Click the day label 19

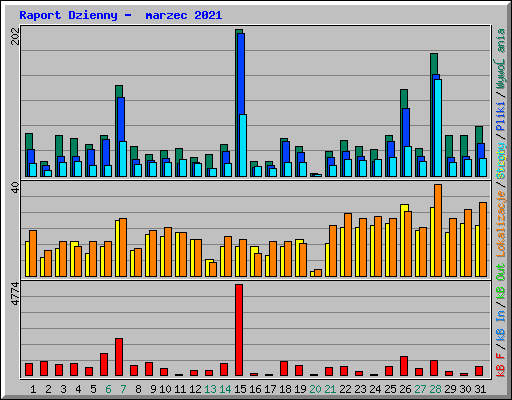pos(300,389)
